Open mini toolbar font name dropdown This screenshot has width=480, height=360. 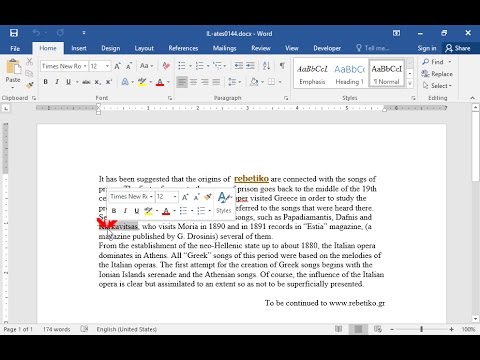pyautogui.click(x=151, y=197)
